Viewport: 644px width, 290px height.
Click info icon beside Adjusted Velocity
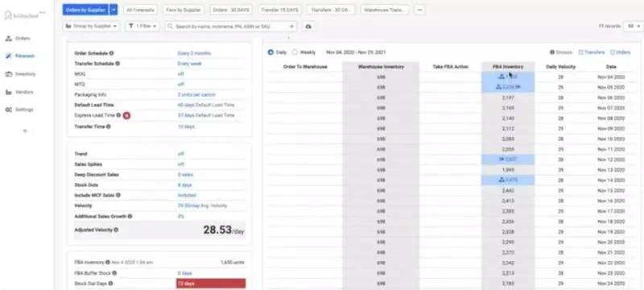(116, 230)
